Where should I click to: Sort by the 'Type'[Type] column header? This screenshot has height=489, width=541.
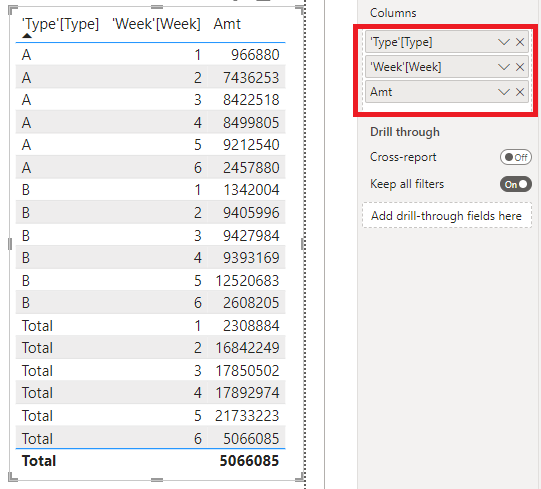tap(60, 24)
